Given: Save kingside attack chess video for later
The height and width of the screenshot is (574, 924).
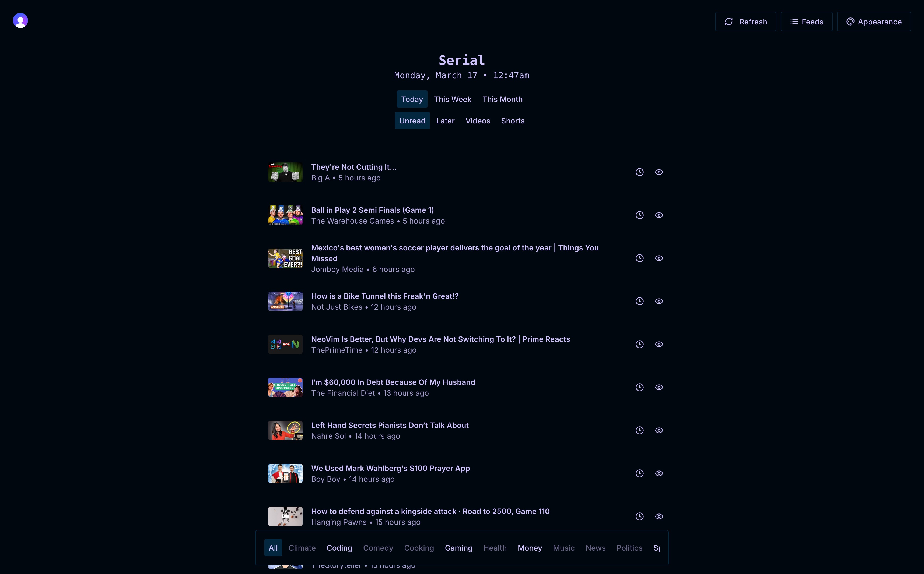Looking at the screenshot, I should point(639,516).
